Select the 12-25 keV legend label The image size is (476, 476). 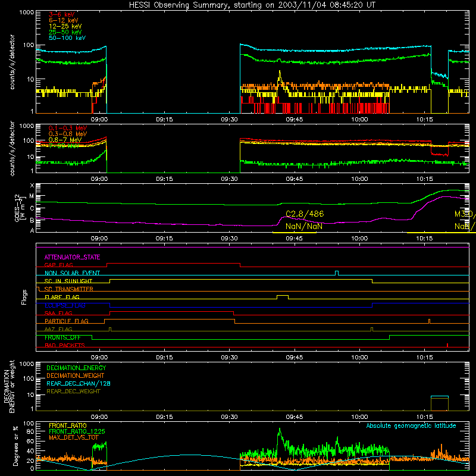click(x=65, y=26)
